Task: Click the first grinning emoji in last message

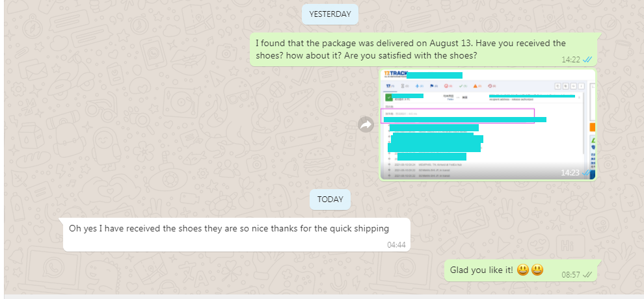Action: click(522, 270)
